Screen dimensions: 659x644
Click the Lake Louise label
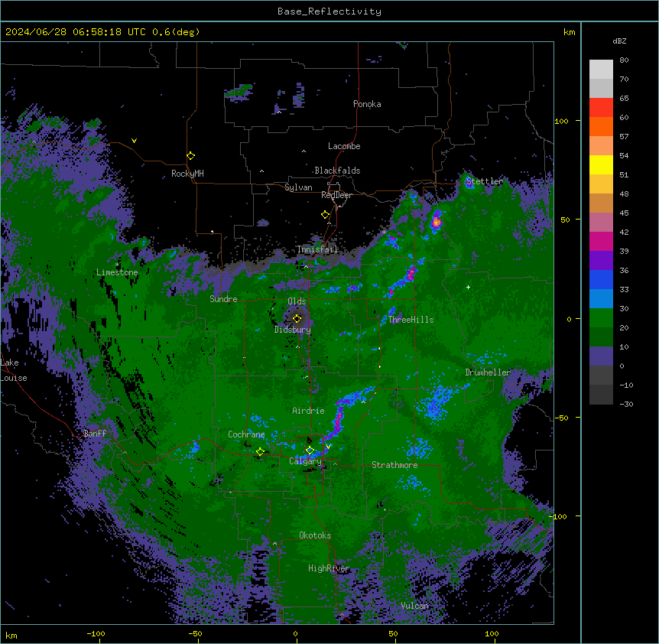coord(14,370)
